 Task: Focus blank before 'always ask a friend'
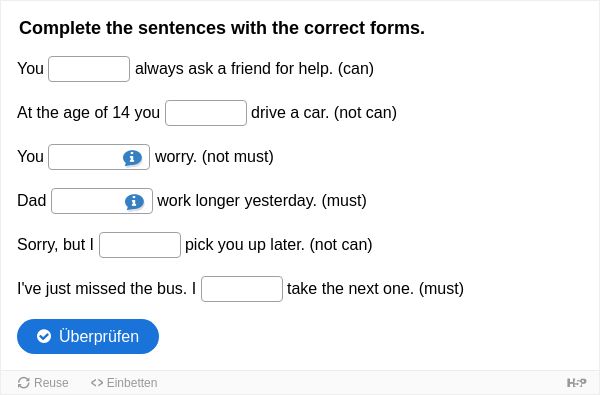point(89,69)
